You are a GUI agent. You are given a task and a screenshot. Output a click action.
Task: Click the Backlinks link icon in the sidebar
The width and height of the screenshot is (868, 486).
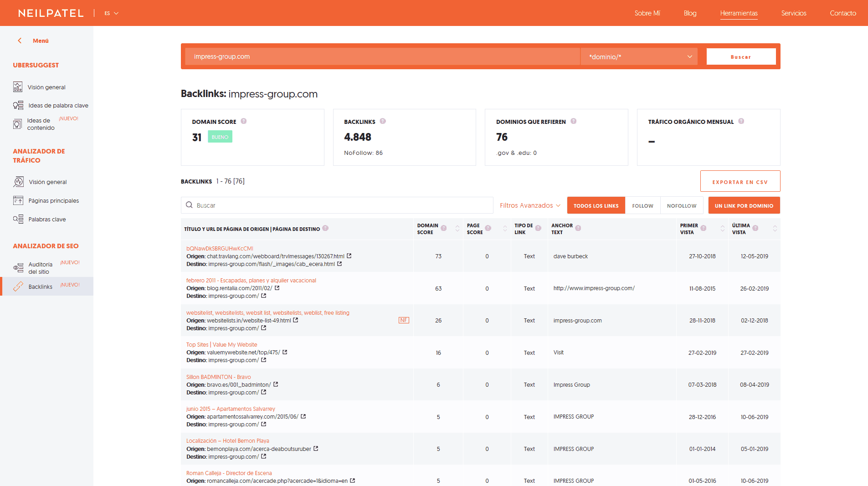pyautogui.click(x=18, y=286)
